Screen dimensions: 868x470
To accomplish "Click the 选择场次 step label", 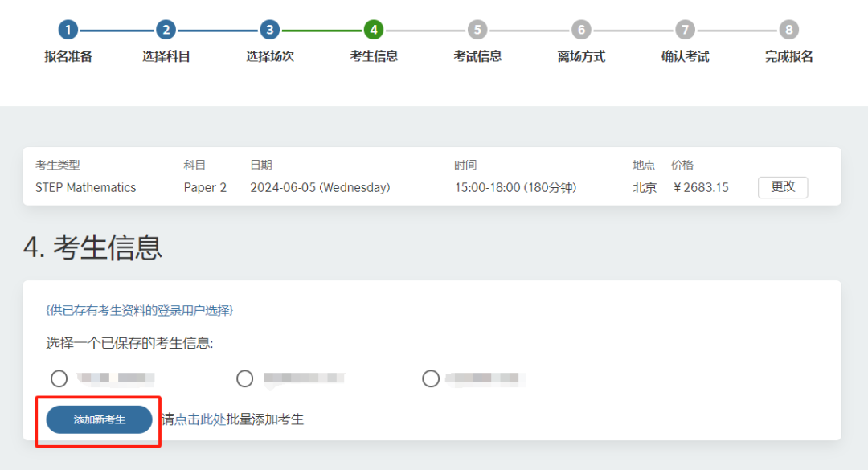I will [269, 56].
